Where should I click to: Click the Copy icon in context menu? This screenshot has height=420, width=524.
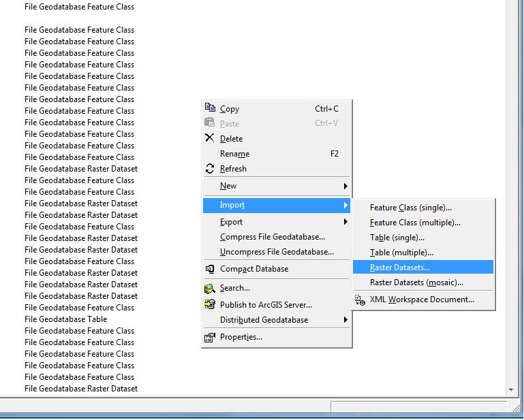[x=210, y=108]
